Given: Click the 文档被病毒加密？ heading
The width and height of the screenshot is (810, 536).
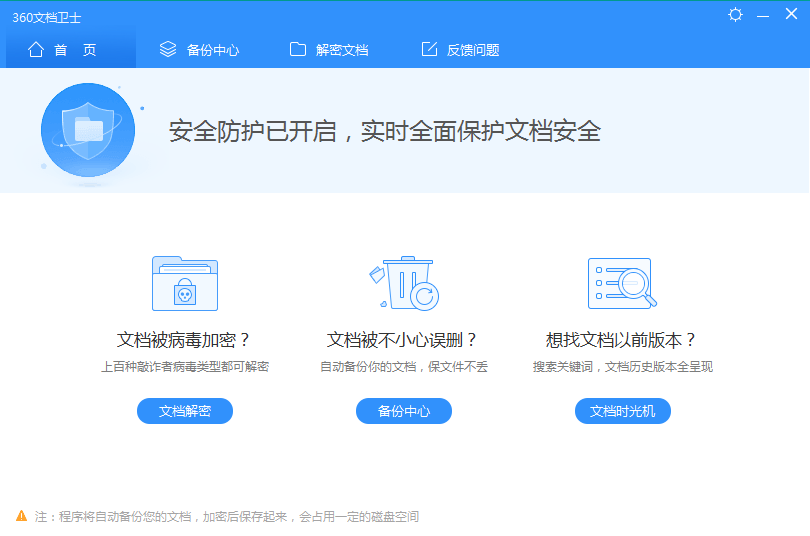Looking at the screenshot, I should tap(184, 340).
